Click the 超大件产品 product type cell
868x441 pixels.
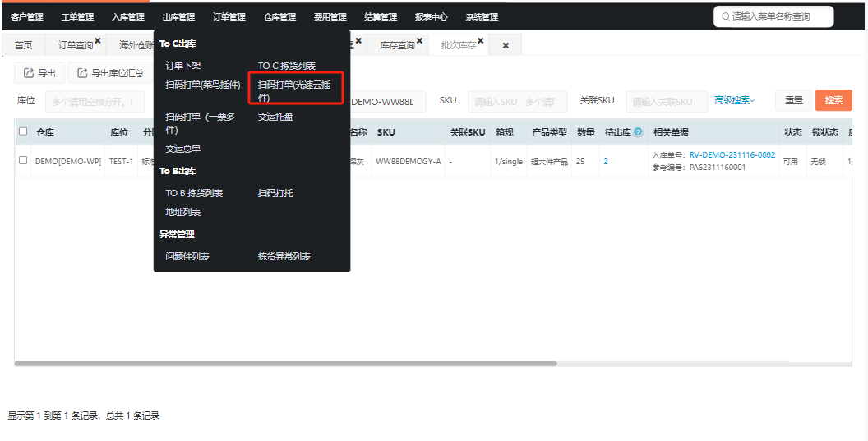pos(549,162)
